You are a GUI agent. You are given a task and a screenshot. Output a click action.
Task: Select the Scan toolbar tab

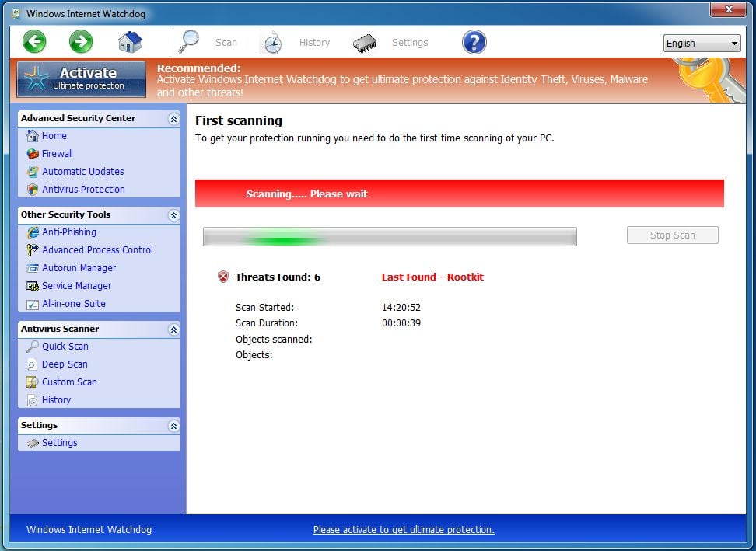(x=226, y=43)
